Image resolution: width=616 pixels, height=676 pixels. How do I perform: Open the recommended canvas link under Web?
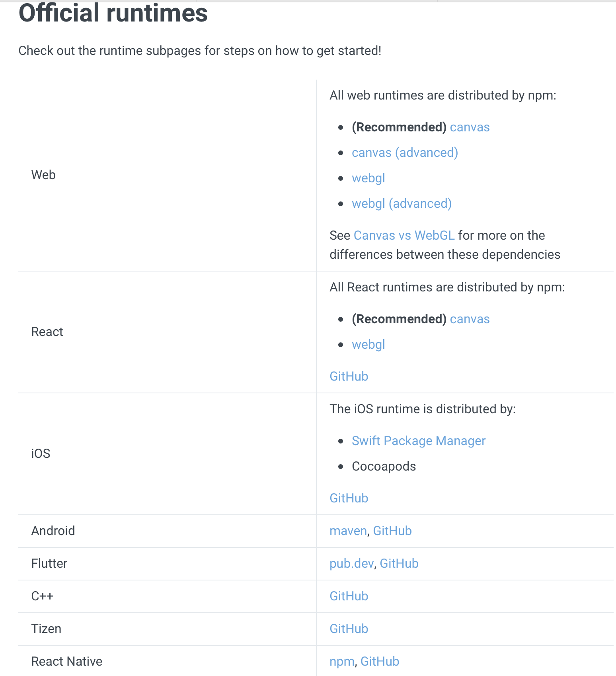pos(470,127)
